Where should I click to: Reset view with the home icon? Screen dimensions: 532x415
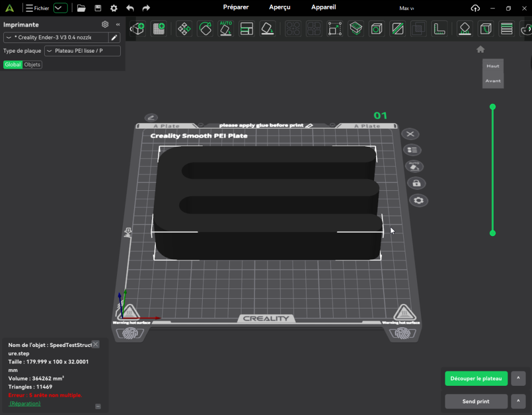coord(480,49)
